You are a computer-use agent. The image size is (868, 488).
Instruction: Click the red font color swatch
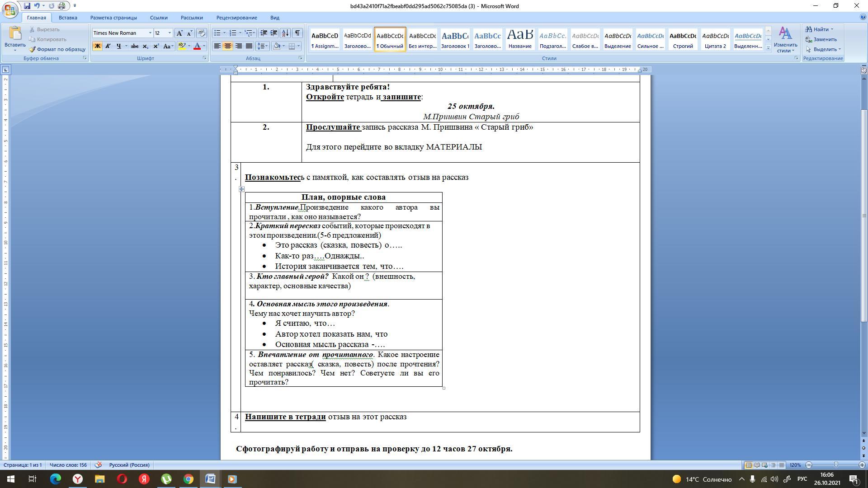[x=197, y=46]
